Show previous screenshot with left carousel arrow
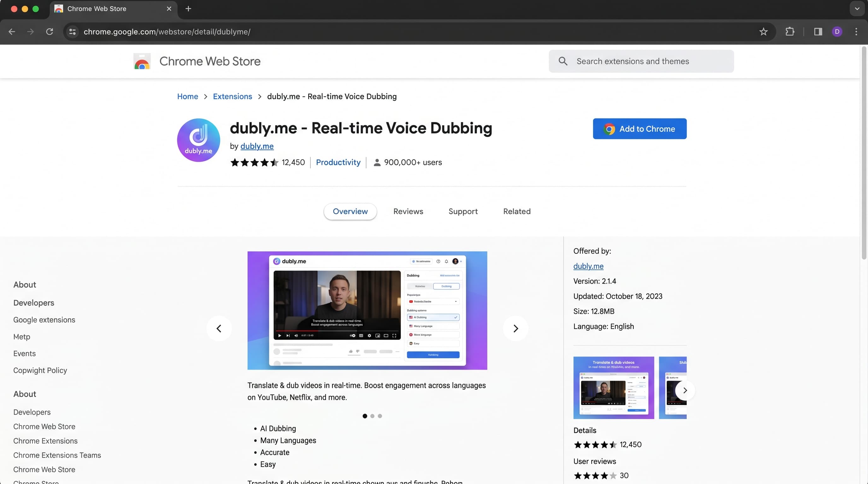 [219, 329]
